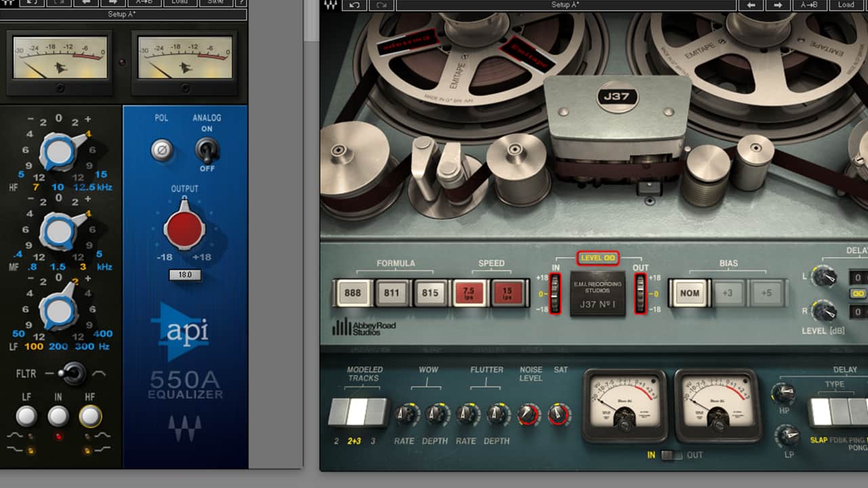
Task: Click the Waves logo in the J37 toolbar
Action: [330, 5]
